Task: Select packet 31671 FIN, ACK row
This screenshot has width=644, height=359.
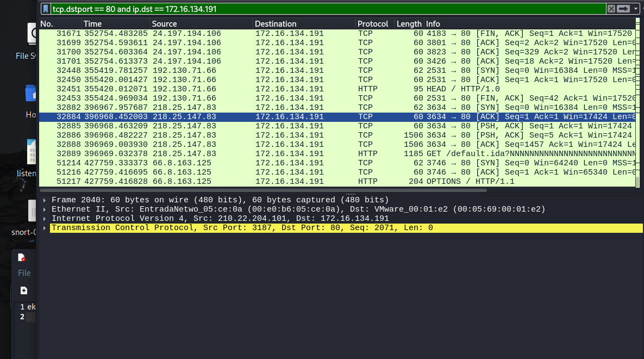Action: tap(337, 33)
